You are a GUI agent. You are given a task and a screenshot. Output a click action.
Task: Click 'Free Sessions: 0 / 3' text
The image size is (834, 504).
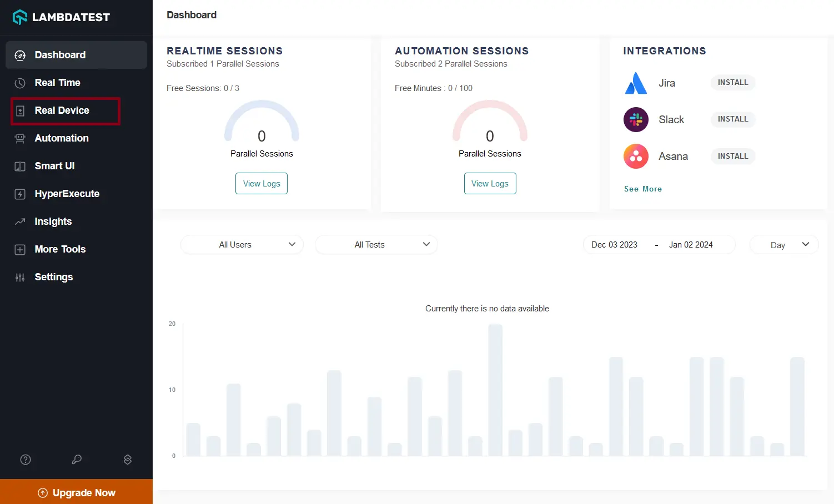click(203, 88)
